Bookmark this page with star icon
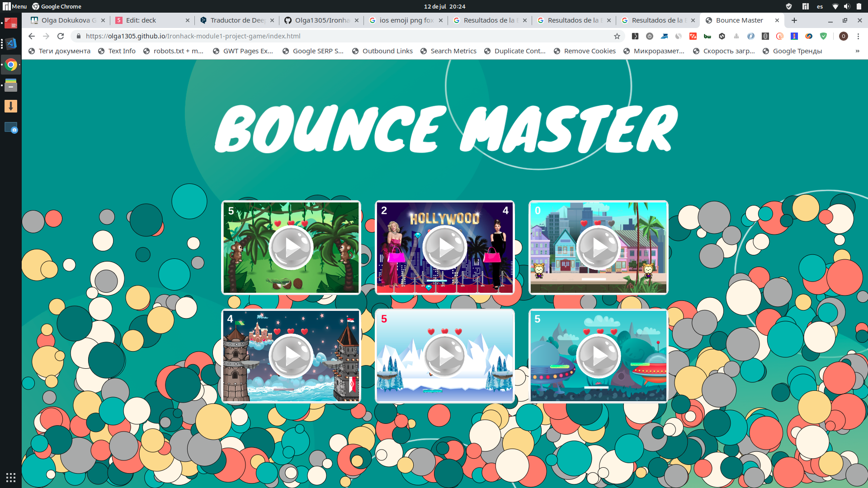868x488 pixels. pyautogui.click(x=617, y=36)
